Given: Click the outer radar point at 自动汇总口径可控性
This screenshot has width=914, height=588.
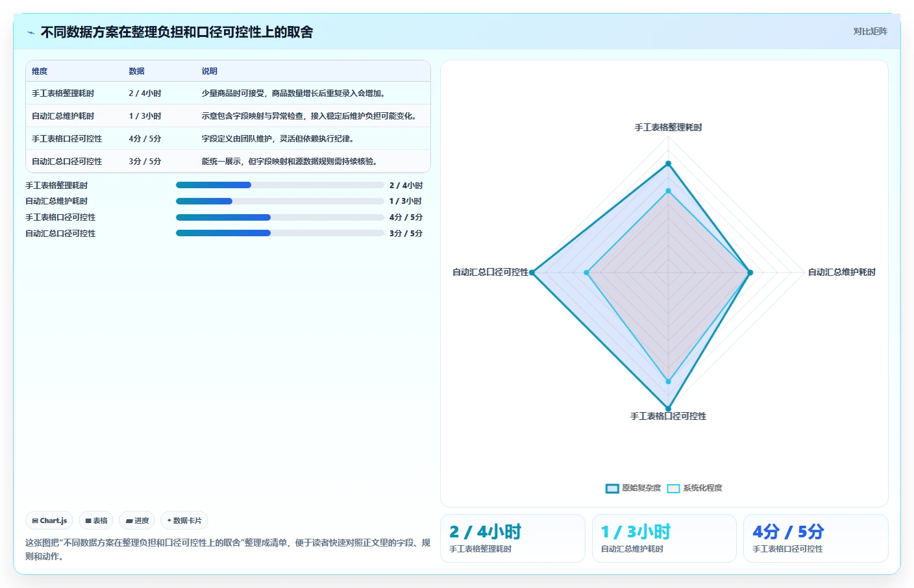Looking at the screenshot, I should point(532,273).
